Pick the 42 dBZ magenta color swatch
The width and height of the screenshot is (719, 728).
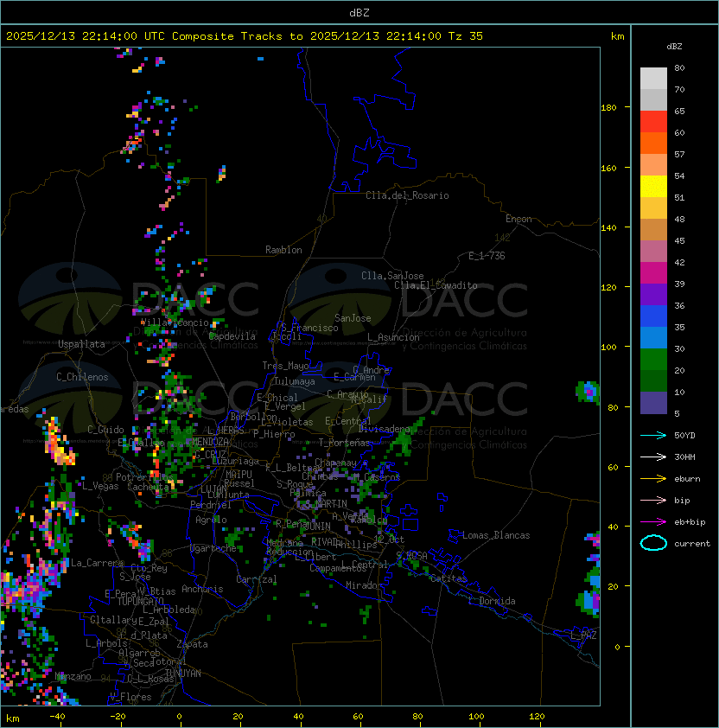(653, 272)
